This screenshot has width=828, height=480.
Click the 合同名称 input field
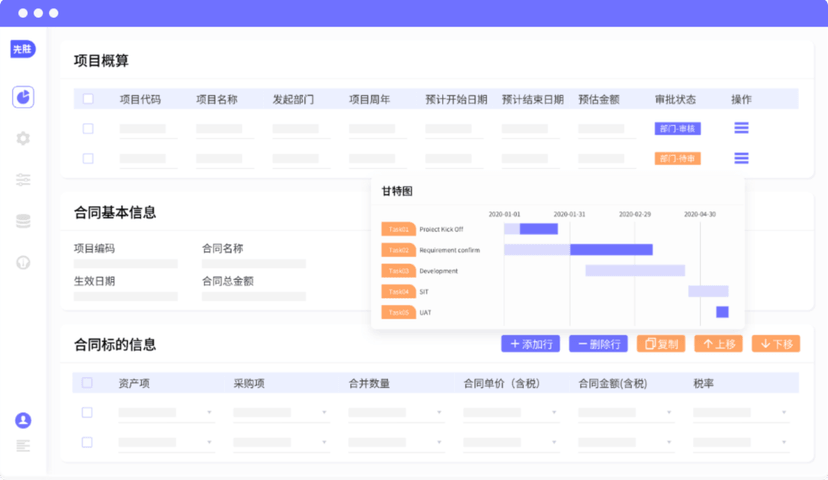click(254, 263)
